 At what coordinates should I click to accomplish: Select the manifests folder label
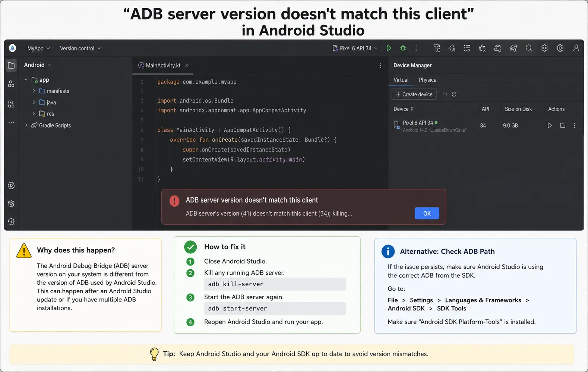coord(58,91)
